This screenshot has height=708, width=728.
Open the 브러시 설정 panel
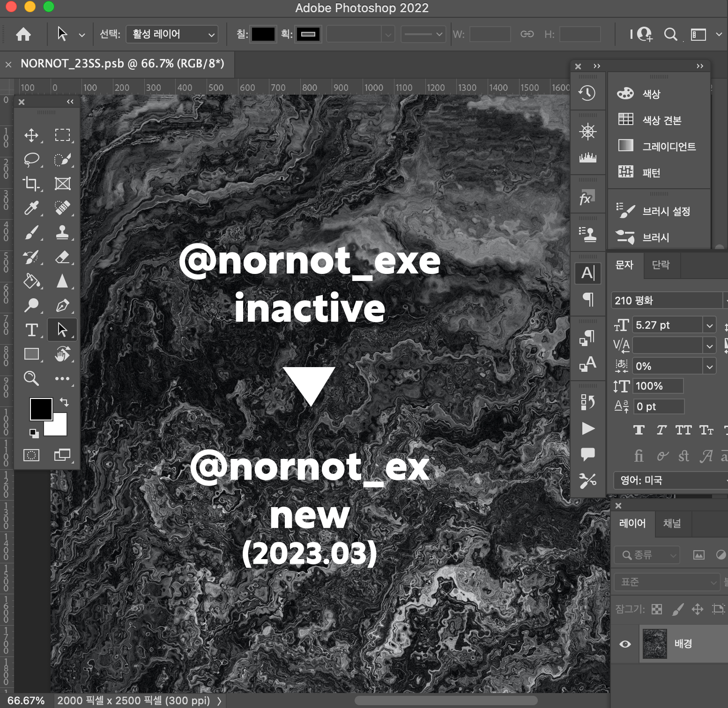pyautogui.click(x=666, y=211)
